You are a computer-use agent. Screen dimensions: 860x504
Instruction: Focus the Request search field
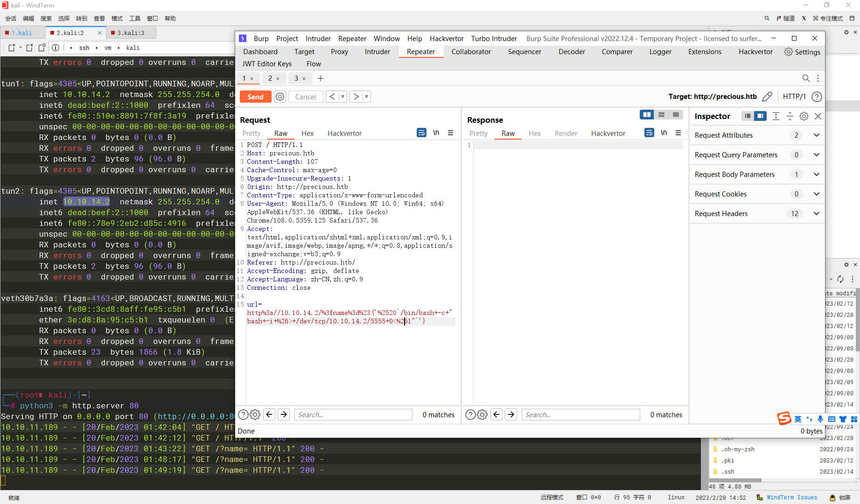point(353,414)
